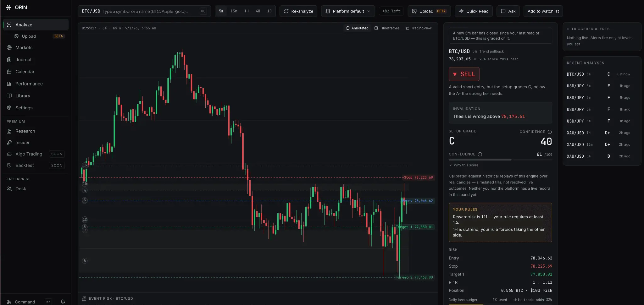This screenshot has height=305, width=644.
Task: Open the Calendar page
Action: coord(36,72)
